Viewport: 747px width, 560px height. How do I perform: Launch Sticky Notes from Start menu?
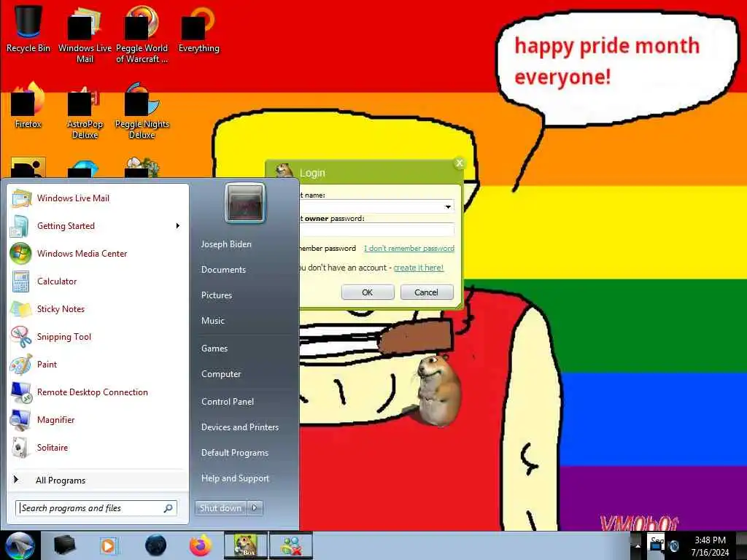(x=97, y=308)
